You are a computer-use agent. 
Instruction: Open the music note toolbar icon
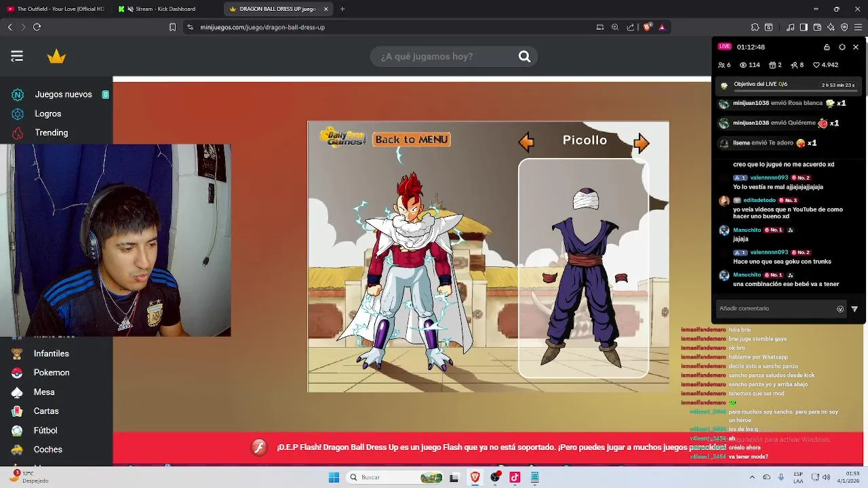(790, 27)
